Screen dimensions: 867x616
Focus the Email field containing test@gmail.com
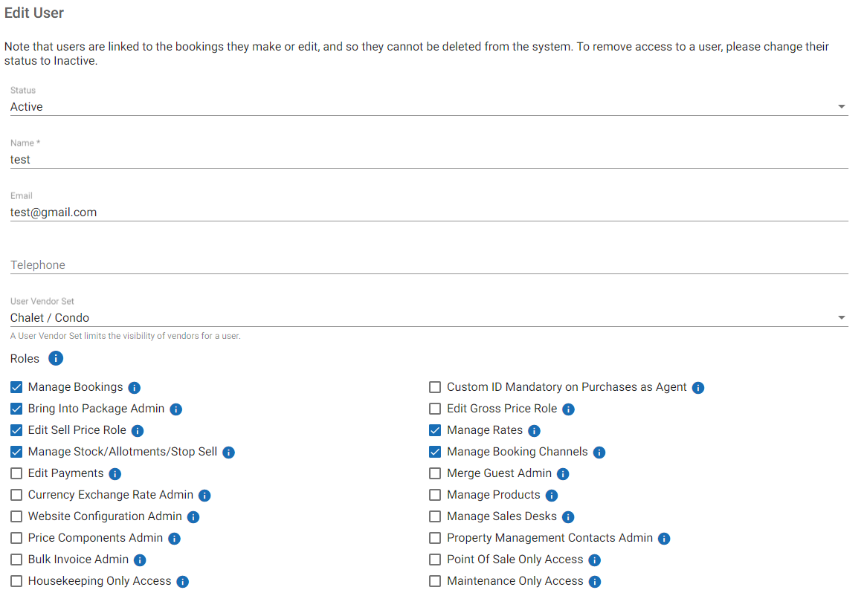[428, 213]
